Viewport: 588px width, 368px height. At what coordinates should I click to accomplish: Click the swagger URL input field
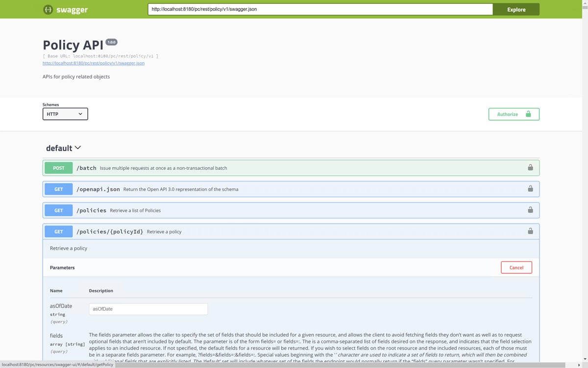pos(320,9)
